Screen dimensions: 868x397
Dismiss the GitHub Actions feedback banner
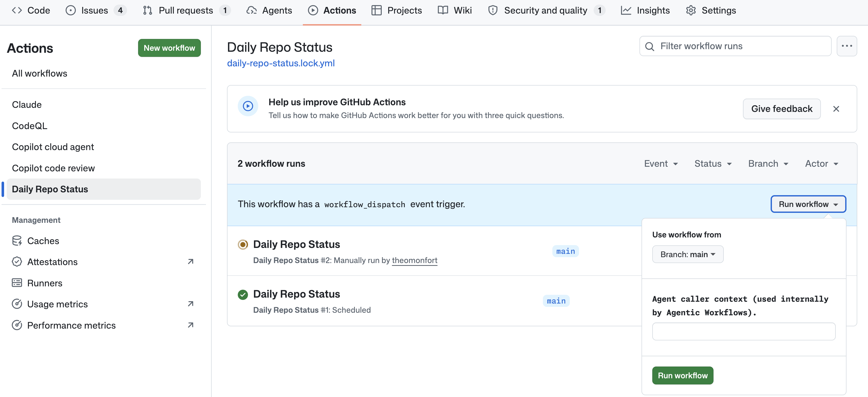tap(836, 109)
